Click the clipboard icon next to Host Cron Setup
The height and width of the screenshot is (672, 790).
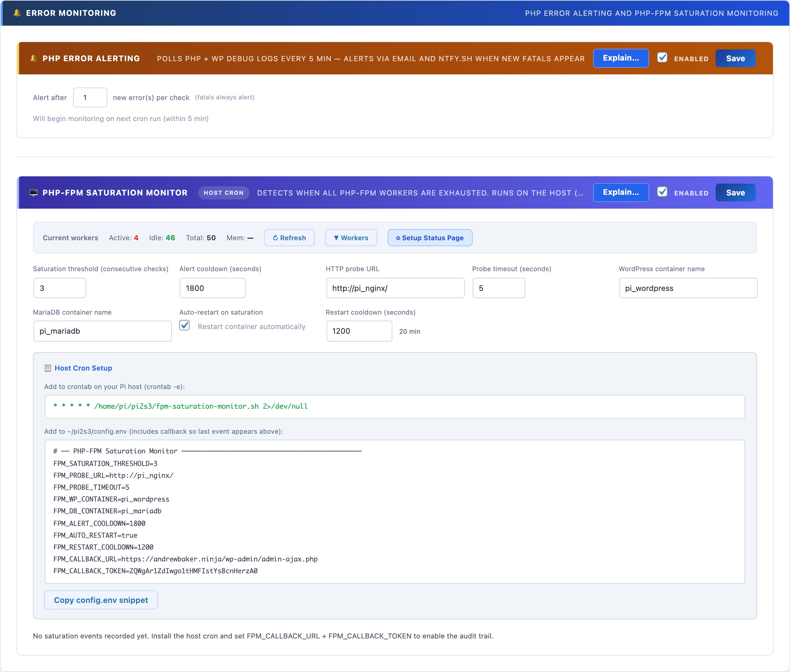[x=48, y=368]
